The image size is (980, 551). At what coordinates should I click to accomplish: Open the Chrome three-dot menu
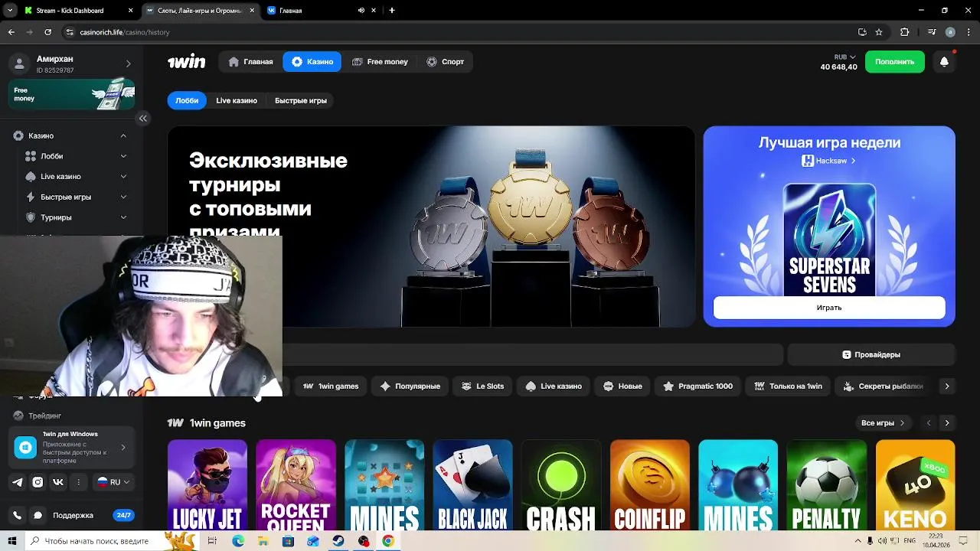point(968,32)
